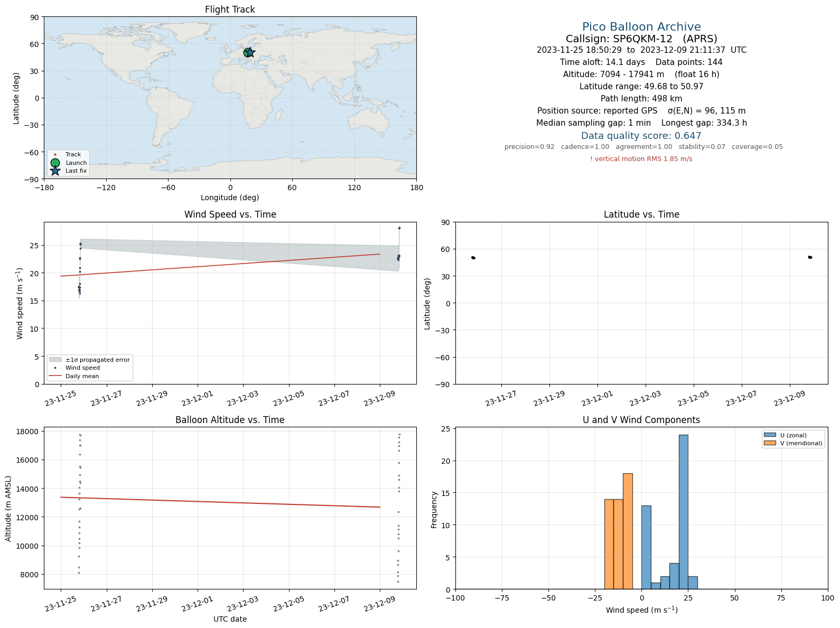This screenshot has height=628, width=840.
Task: Click the orange V (meridional) legend swatch
Action: coord(770,443)
